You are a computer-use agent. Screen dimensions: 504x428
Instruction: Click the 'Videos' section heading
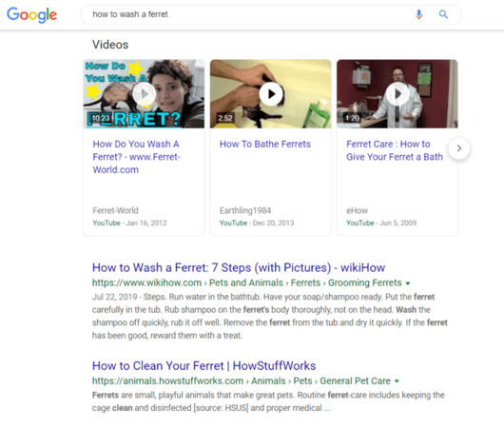pos(110,45)
